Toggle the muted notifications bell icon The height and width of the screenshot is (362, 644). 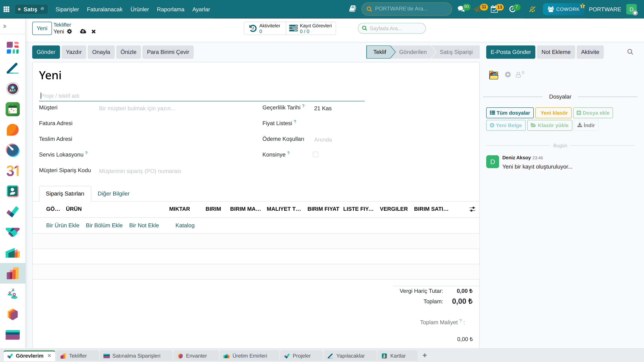[532, 9]
